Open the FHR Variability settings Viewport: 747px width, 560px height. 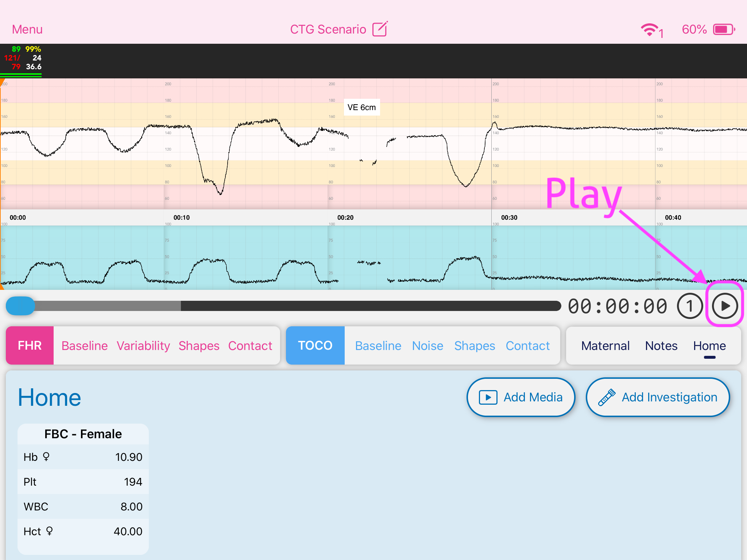pyautogui.click(x=143, y=345)
